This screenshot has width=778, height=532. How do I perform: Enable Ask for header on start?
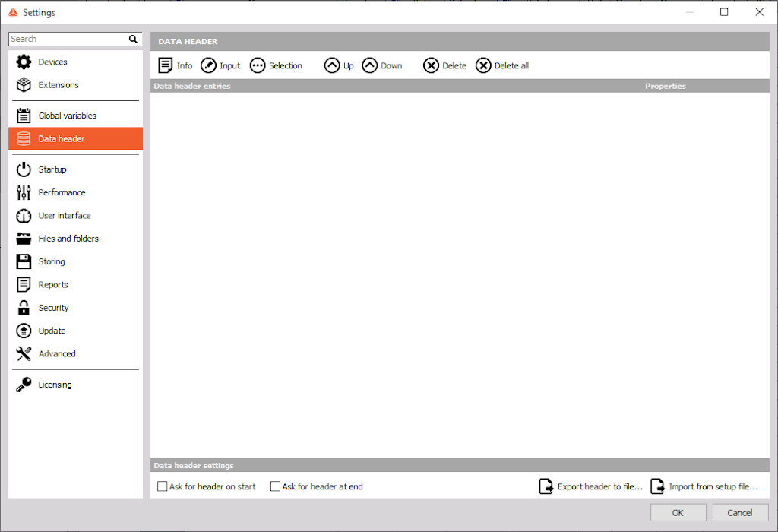pyautogui.click(x=163, y=486)
